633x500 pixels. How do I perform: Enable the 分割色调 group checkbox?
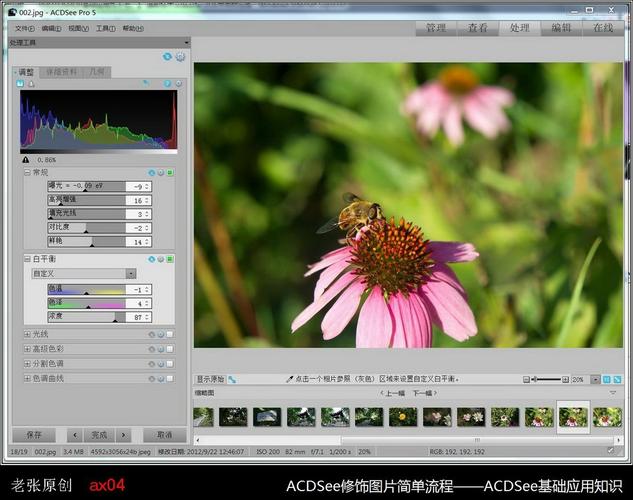pyautogui.click(x=170, y=364)
